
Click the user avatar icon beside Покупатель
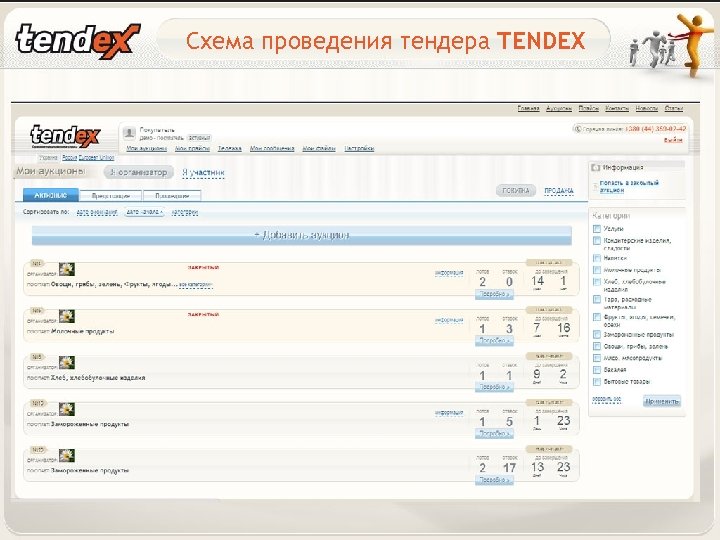click(129, 133)
